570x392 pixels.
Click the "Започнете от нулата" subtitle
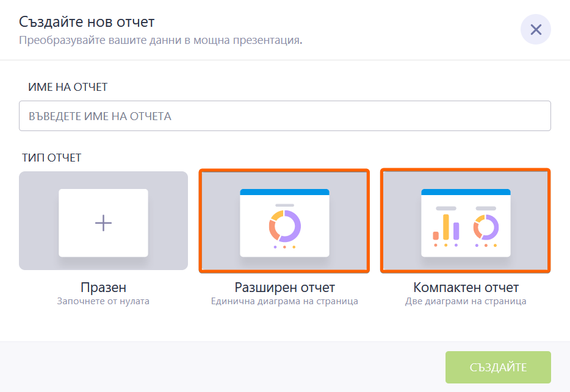[x=103, y=301]
